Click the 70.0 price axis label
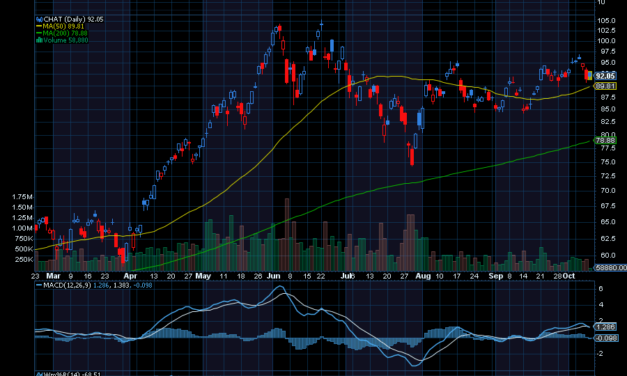The image size is (627, 376). click(x=607, y=190)
